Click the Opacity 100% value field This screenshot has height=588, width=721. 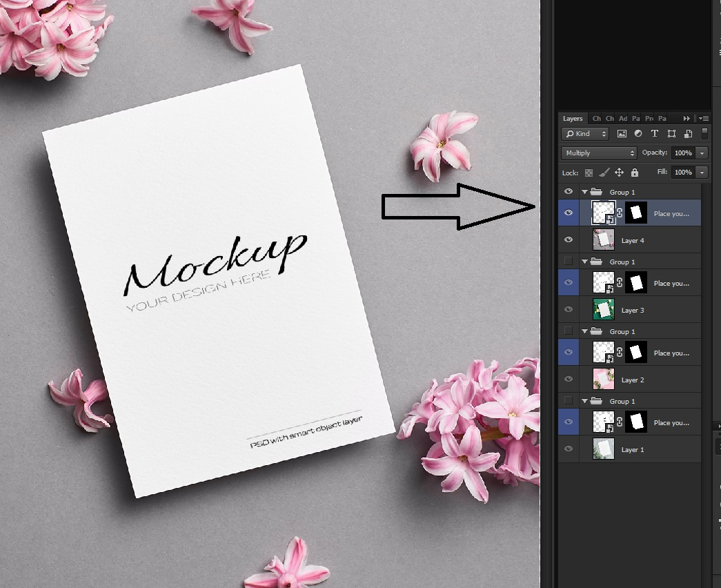tap(683, 153)
